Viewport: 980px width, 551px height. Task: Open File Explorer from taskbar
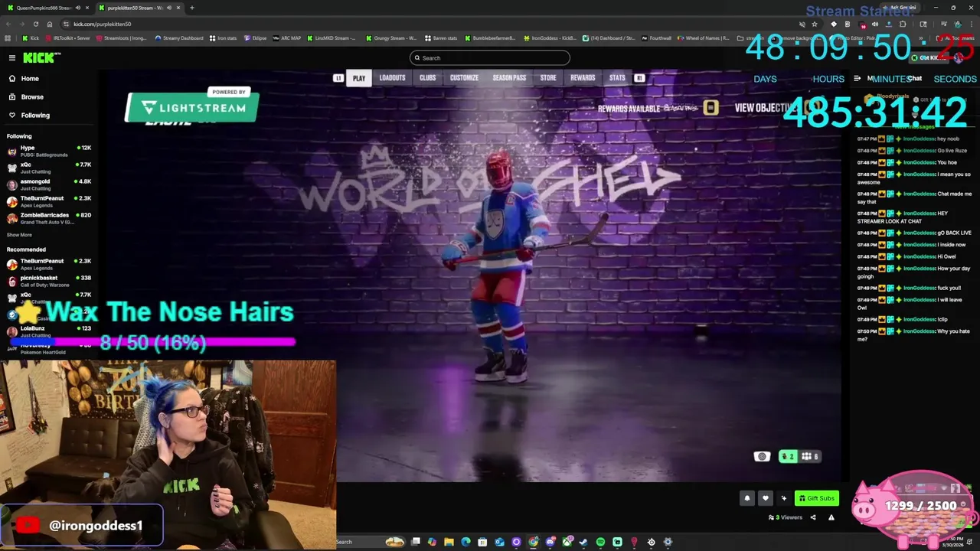[449, 542]
